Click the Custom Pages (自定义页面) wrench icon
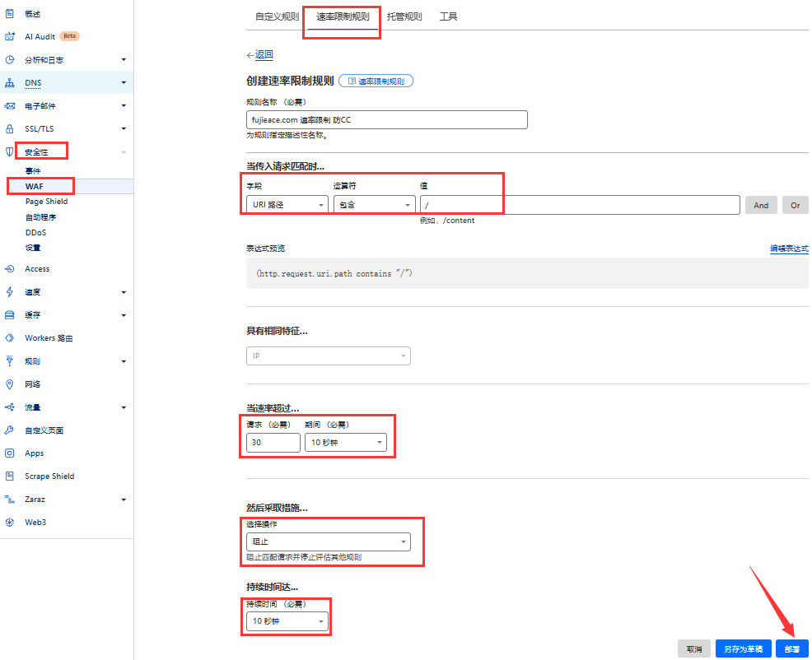The width and height of the screenshot is (812, 660). (x=9, y=430)
